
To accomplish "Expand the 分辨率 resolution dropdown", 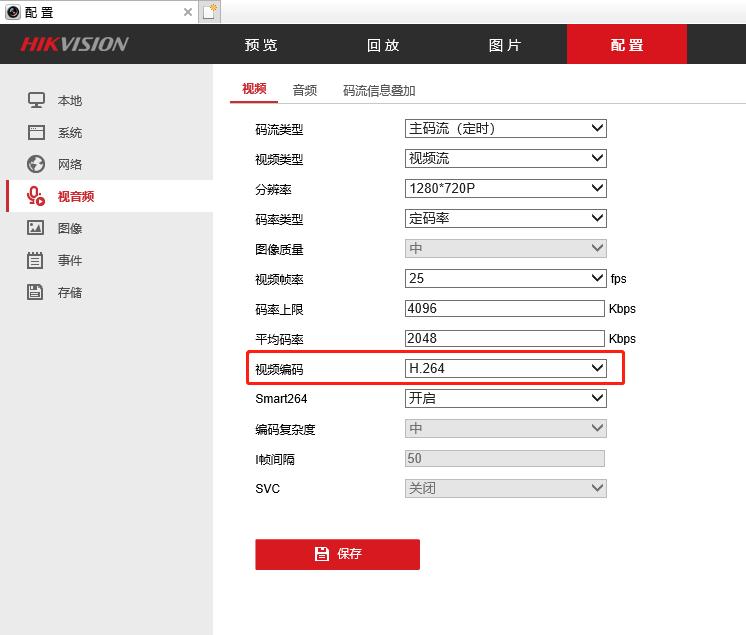I will coord(506,188).
